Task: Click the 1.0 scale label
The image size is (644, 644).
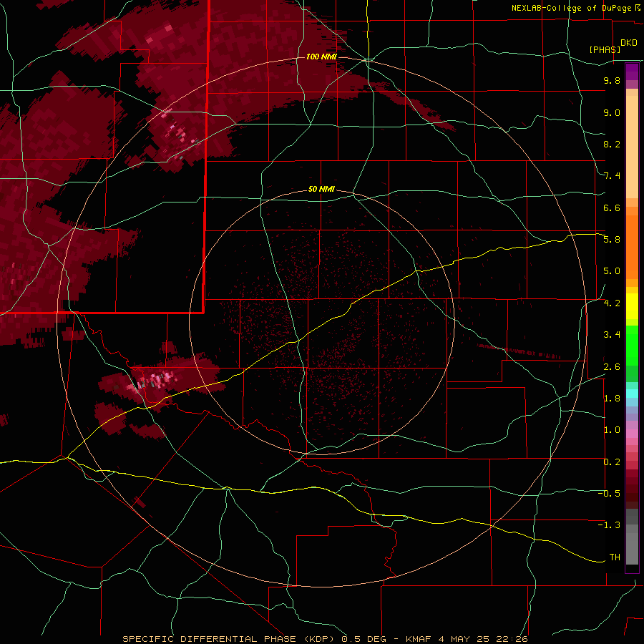Action: click(612, 430)
